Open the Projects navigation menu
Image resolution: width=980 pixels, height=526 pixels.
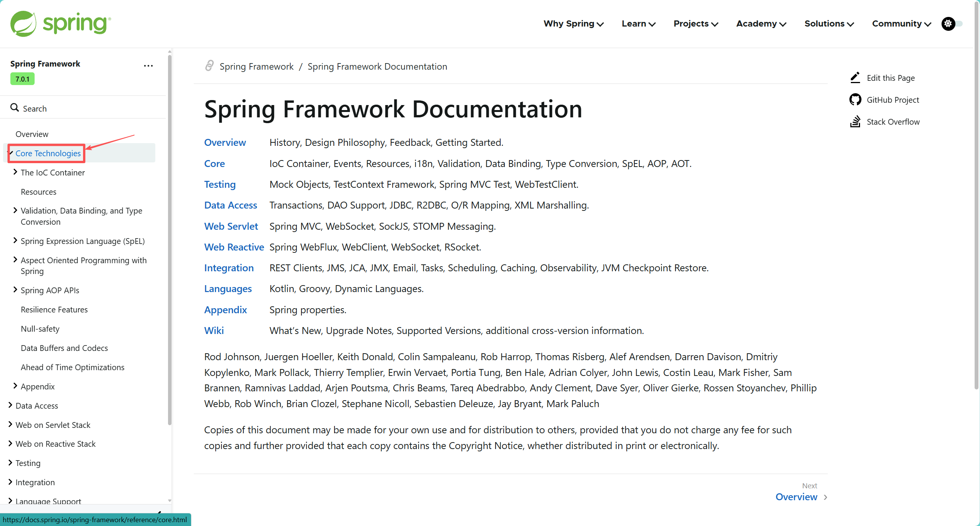(695, 24)
